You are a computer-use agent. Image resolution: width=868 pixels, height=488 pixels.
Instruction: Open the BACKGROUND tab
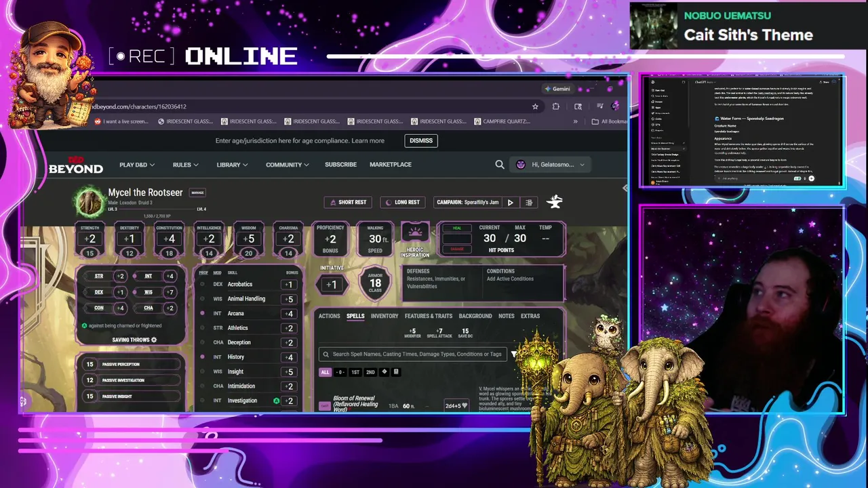[475, 316]
